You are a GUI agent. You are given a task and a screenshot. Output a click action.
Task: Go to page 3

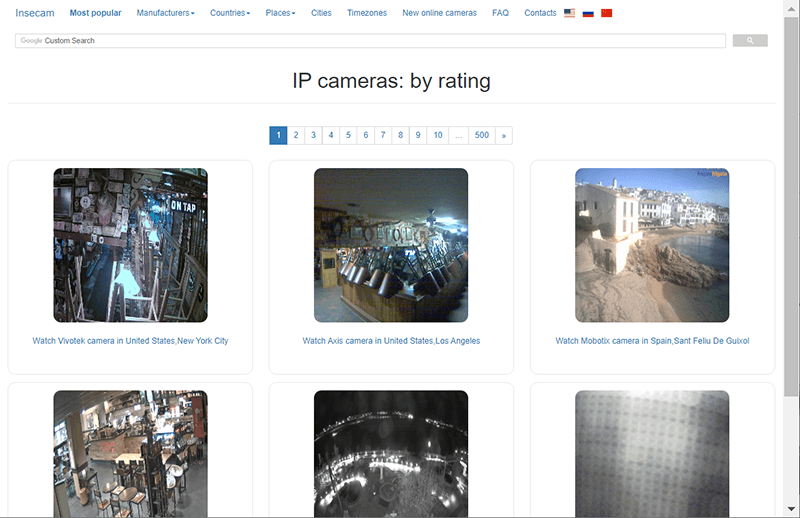(x=313, y=135)
